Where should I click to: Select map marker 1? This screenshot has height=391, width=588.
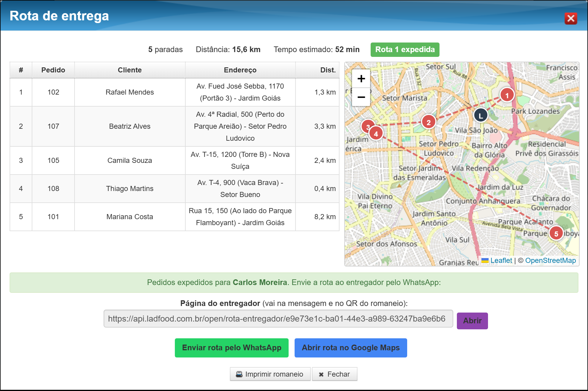click(x=507, y=95)
